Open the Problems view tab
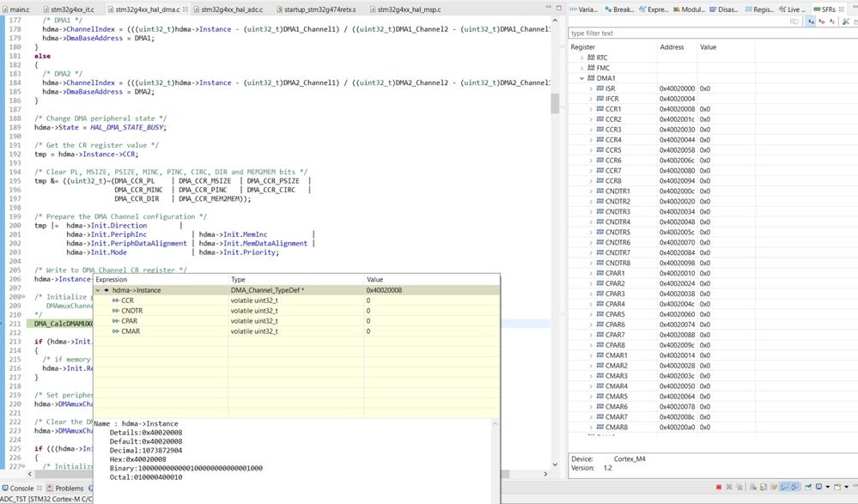 [65, 489]
